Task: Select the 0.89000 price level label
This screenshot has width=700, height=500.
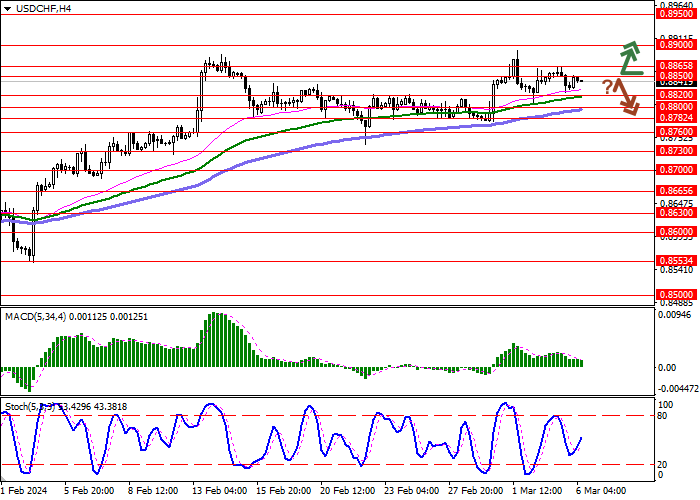Action: pyautogui.click(x=676, y=45)
